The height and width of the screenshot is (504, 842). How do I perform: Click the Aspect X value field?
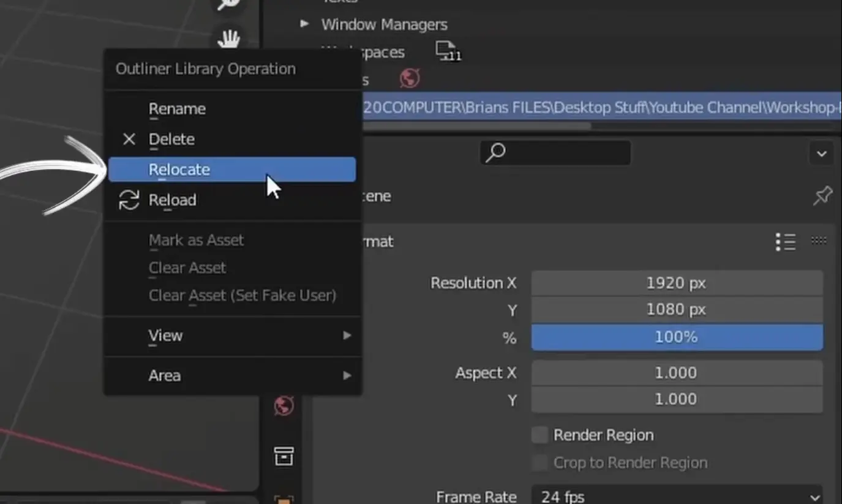click(x=677, y=373)
